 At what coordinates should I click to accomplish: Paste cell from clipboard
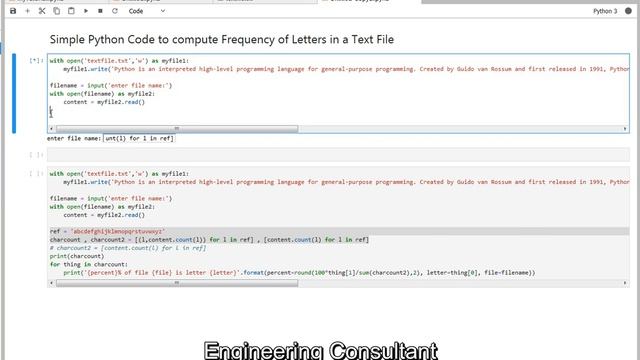pos(71,11)
